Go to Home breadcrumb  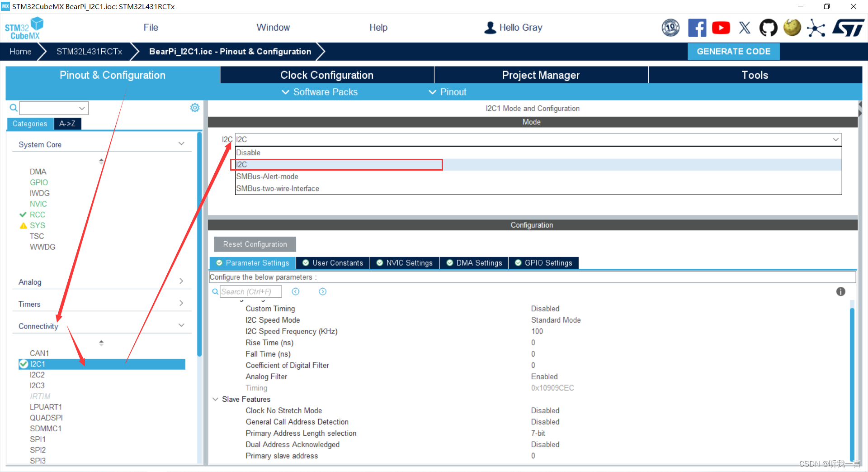[x=20, y=52]
